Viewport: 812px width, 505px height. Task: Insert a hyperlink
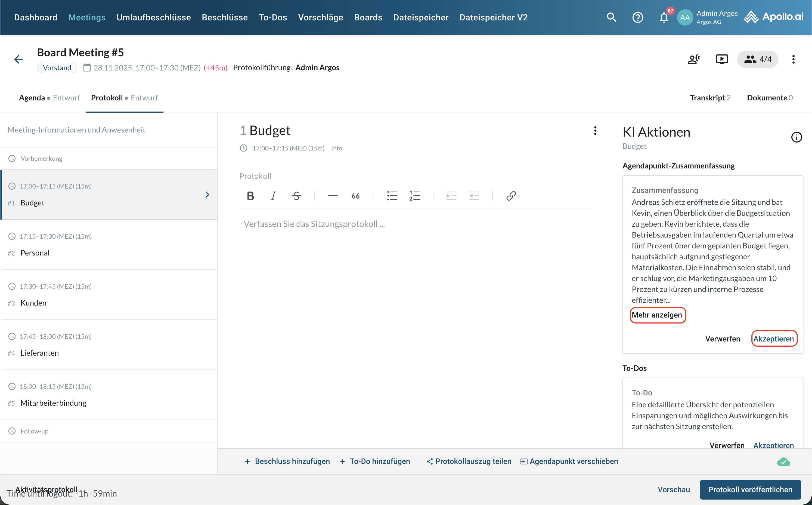pos(511,196)
